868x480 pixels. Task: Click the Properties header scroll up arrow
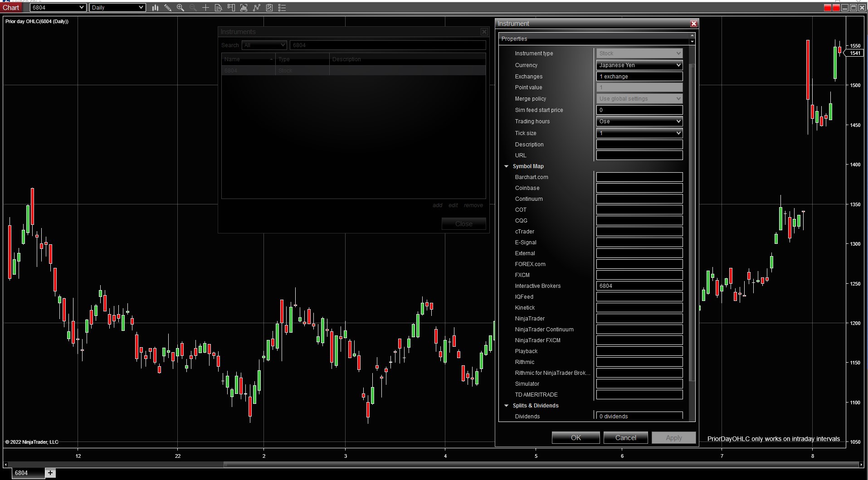tap(692, 36)
